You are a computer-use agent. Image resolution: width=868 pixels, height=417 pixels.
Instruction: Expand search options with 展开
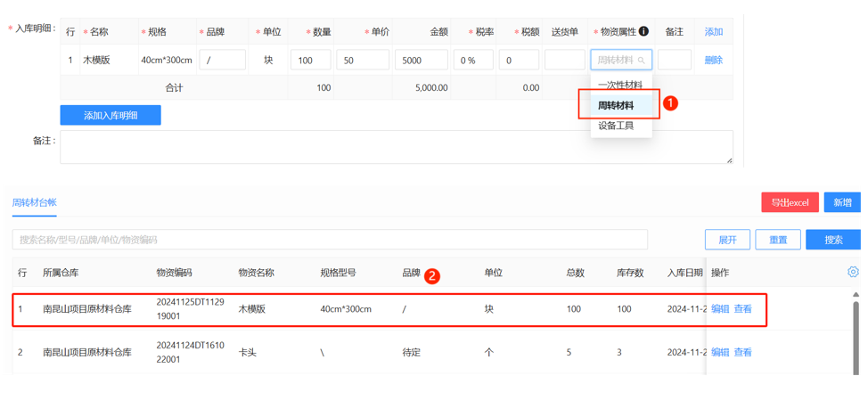tap(727, 240)
